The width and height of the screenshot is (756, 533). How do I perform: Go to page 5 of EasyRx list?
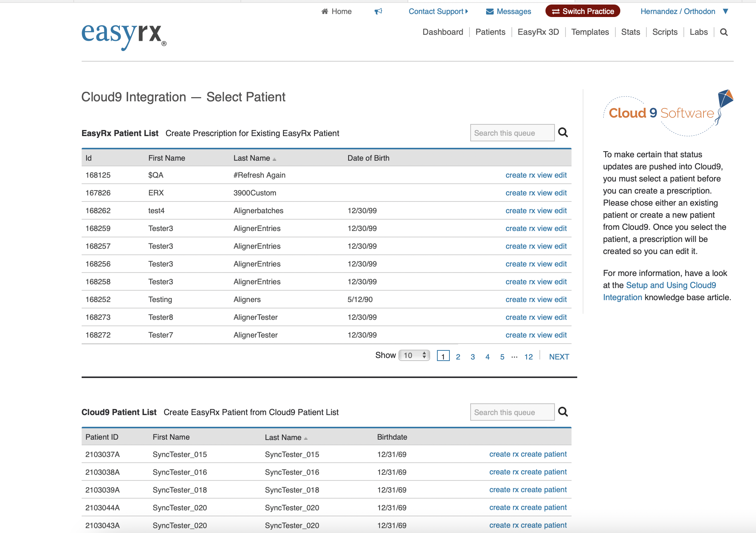point(502,357)
